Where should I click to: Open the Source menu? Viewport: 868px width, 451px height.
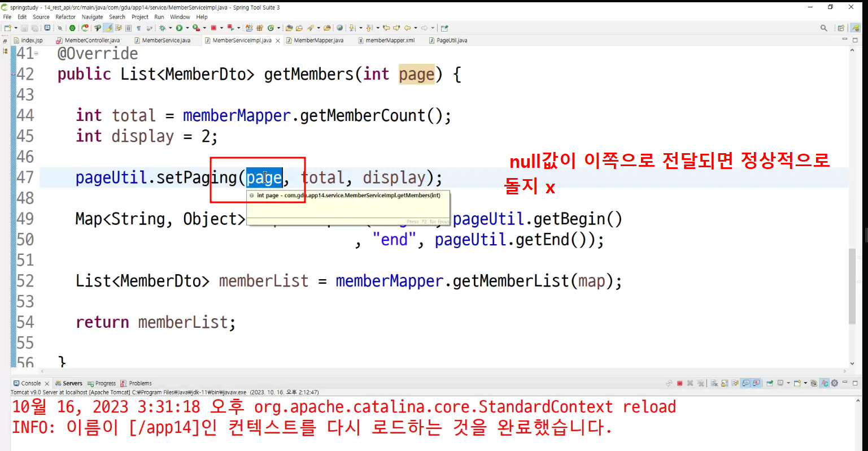[x=41, y=17]
